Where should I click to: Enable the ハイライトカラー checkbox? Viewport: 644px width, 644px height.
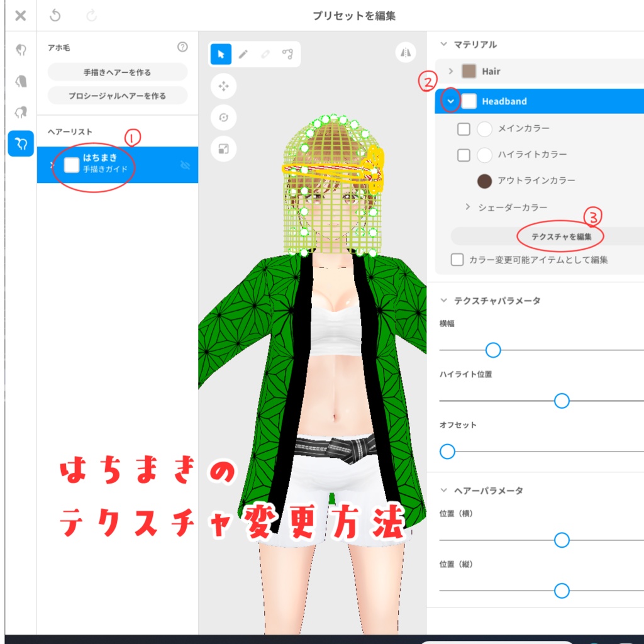[x=464, y=155]
